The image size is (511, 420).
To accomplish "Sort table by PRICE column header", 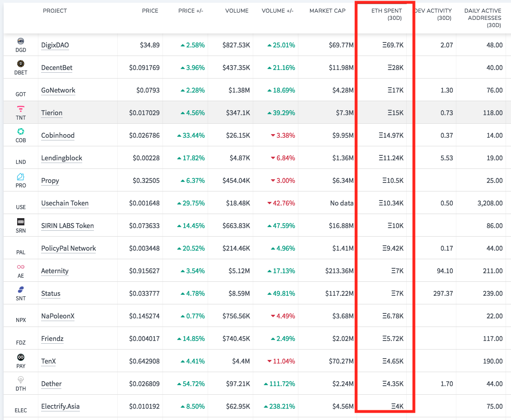I will click(150, 11).
